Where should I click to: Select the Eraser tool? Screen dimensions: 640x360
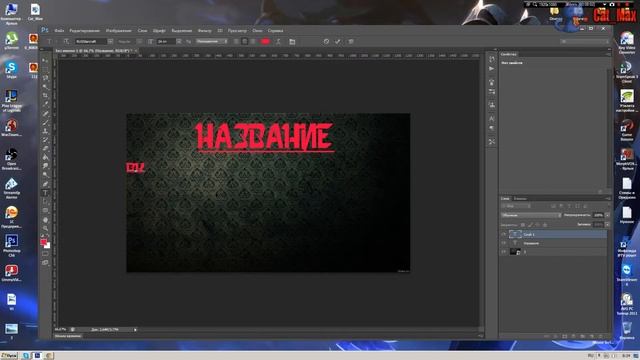45,149
